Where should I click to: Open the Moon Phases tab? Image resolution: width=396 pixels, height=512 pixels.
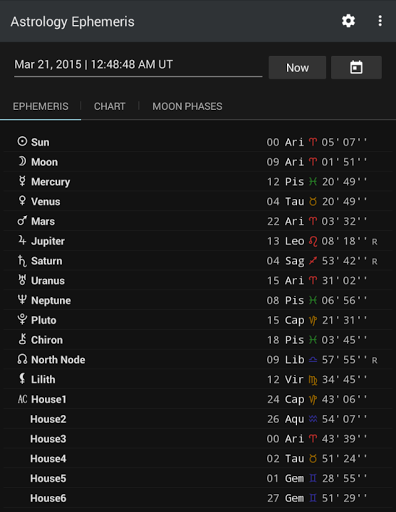(x=187, y=106)
